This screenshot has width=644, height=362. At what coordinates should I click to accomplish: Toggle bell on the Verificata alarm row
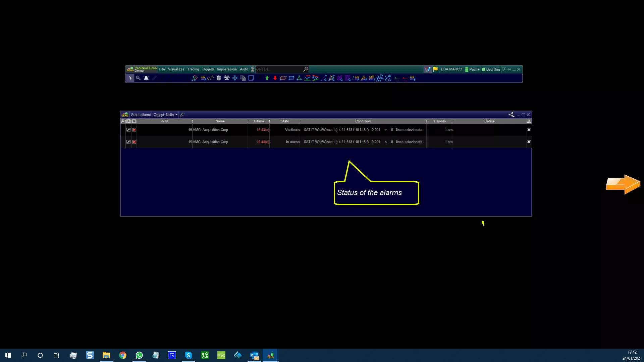pyautogui.click(x=529, y=130)
